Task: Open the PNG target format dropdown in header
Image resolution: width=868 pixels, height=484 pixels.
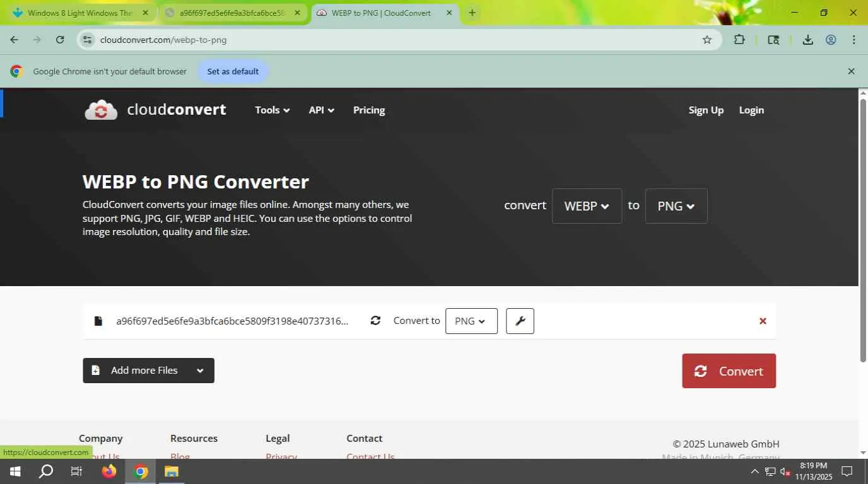Action: pos(676,206)
